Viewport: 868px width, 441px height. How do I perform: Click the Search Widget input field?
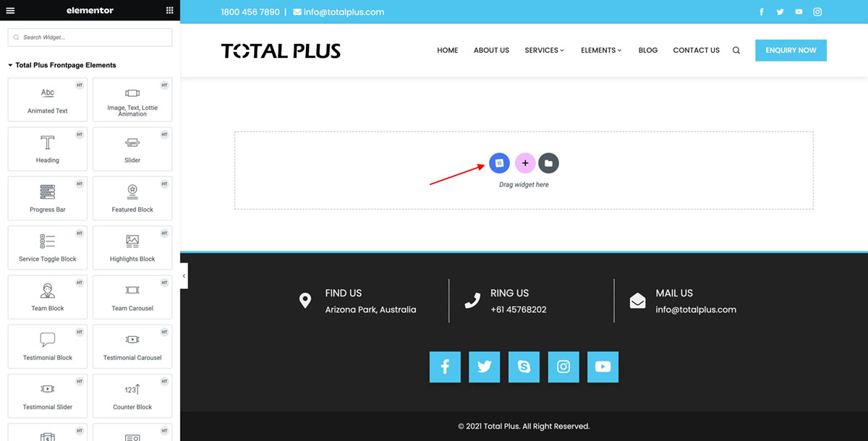coord(90,38)
